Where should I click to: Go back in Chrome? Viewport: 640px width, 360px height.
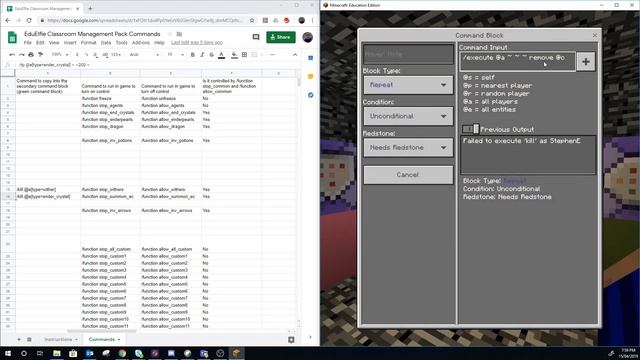click(8, 20)
